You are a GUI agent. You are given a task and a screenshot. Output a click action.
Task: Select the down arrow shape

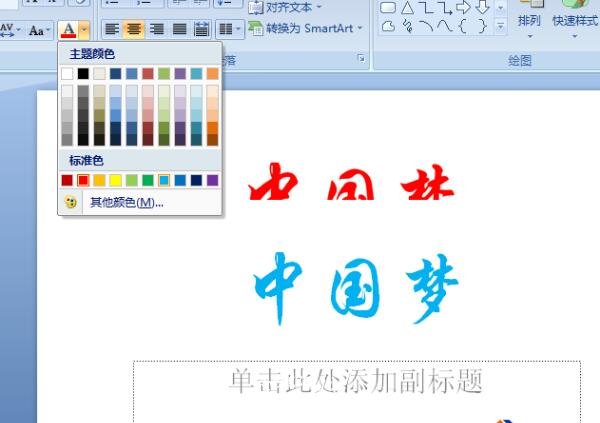(x=482, y=8)
